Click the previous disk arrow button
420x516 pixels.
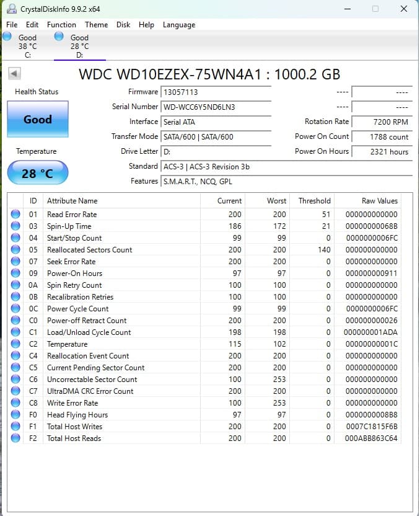pyautogui.click(x=14, y=73)
